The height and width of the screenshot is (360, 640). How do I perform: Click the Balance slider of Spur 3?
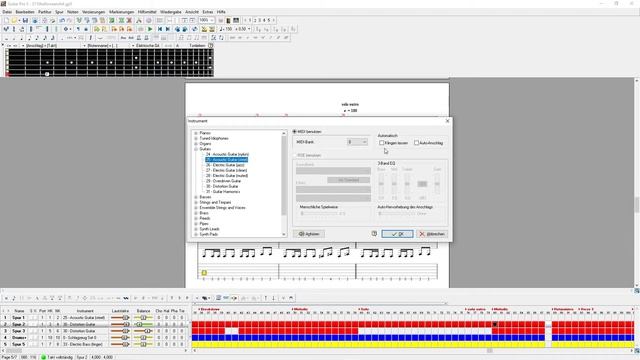click(x=143, y=331)
